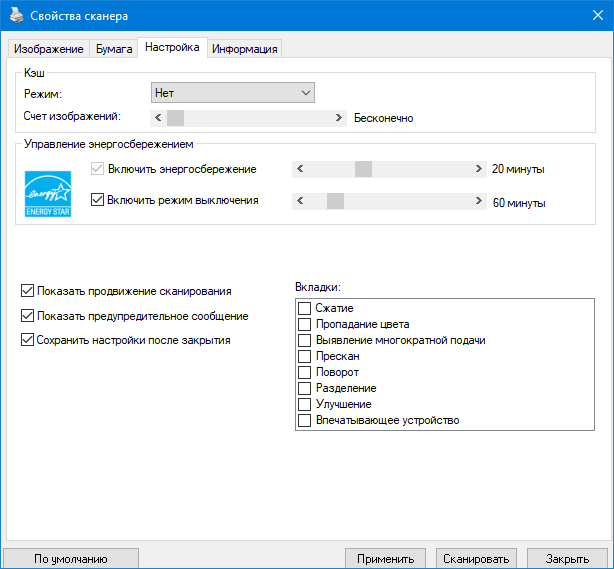Enable the Пропадание цвета checkbox
Viewport: 614px width, 569px height.
tap(304, 324)
